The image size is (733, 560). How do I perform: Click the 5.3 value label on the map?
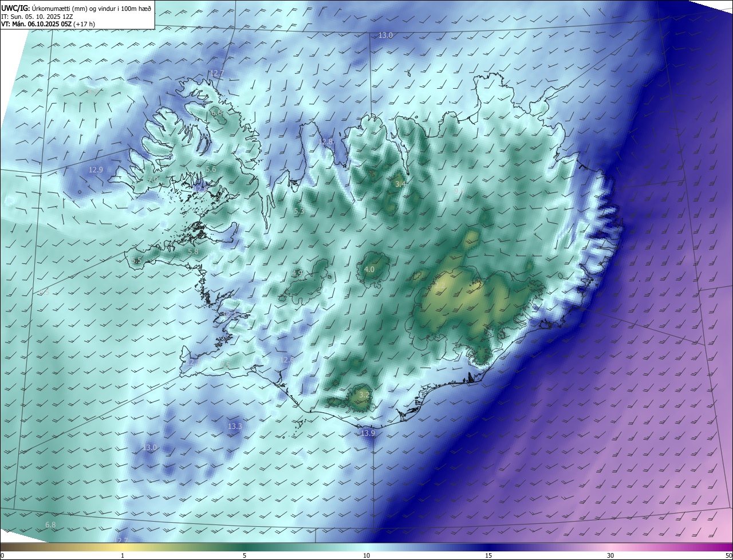point(299,211)
